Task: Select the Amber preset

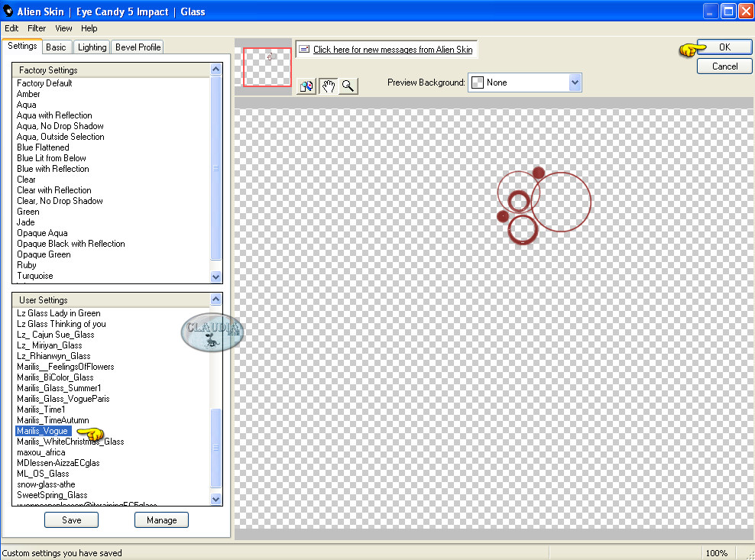Action: pos(28,94)
